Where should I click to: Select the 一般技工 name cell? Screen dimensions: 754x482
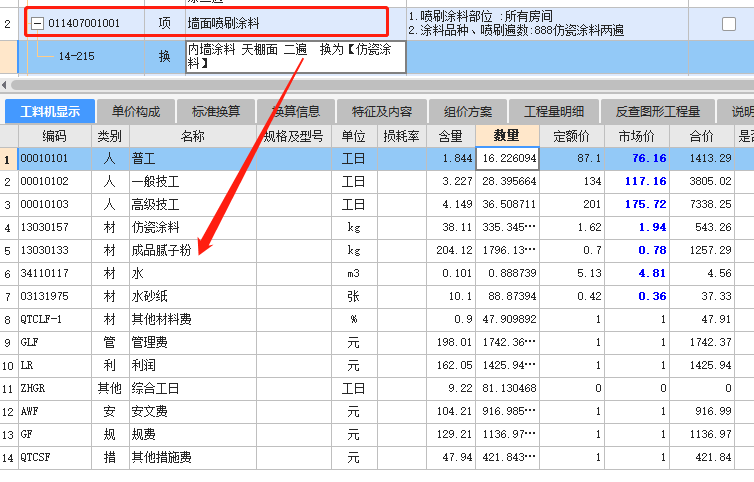(x=192, y=182)
